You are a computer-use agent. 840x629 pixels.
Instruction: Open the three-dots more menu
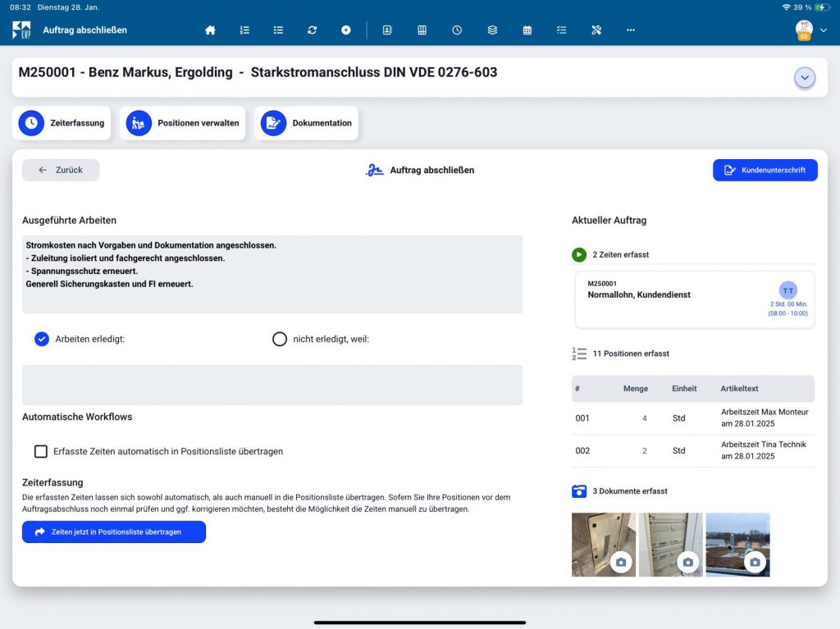[631, 30]
